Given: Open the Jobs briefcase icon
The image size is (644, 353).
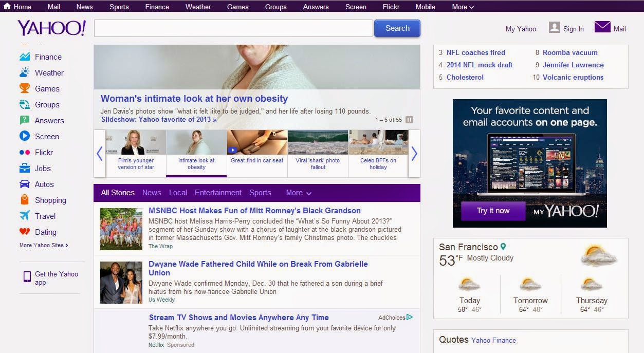Looking at the screenshot, I should [25, 168].
